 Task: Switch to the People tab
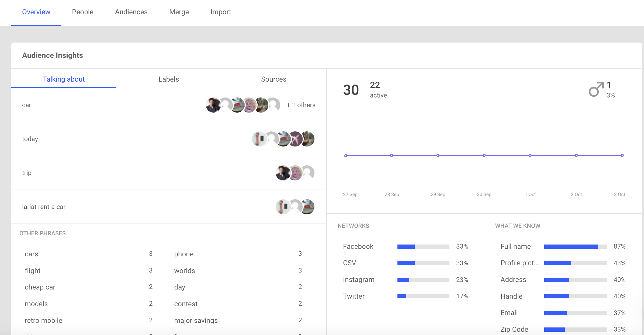[x=82, y=12]
